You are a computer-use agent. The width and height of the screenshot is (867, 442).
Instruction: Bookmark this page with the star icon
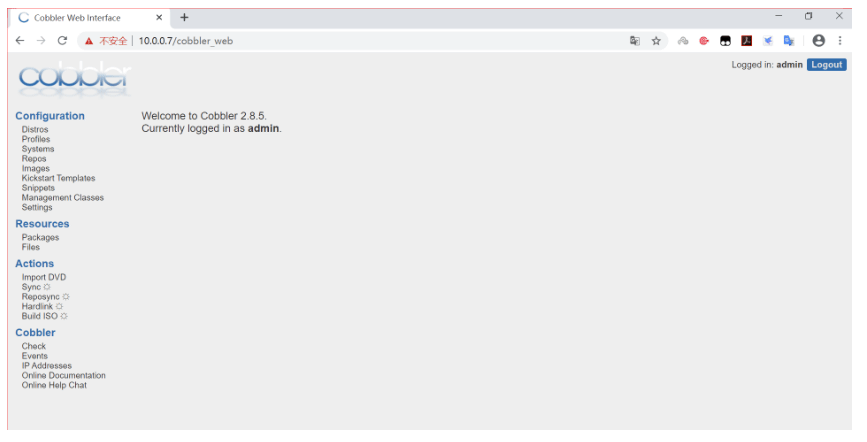pos(656,40)
